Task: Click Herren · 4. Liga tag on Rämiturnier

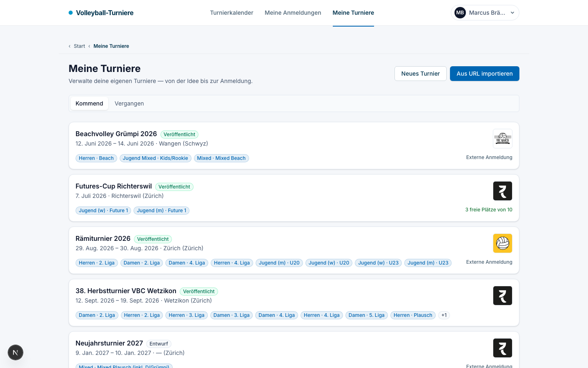Action: coord(232,263)
